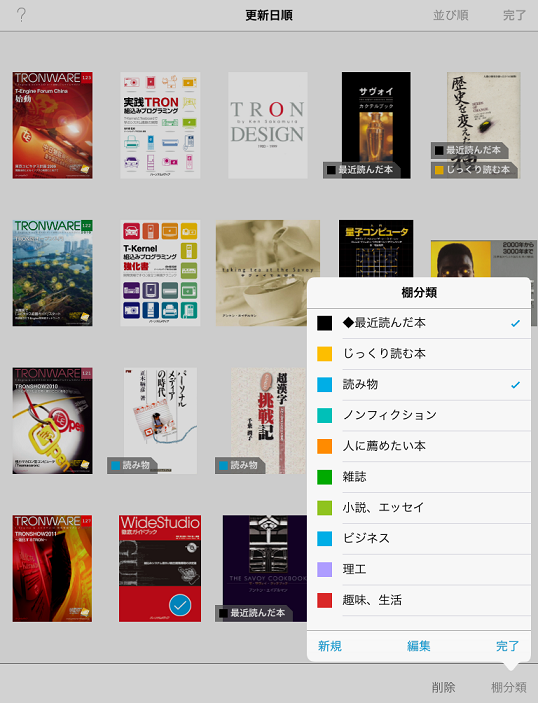Image resolution: width=538 pixels, height=703 pixels.
Task: Select 小説、エッセイ category row
Action: pyautogui.click(x=419, y=508)
